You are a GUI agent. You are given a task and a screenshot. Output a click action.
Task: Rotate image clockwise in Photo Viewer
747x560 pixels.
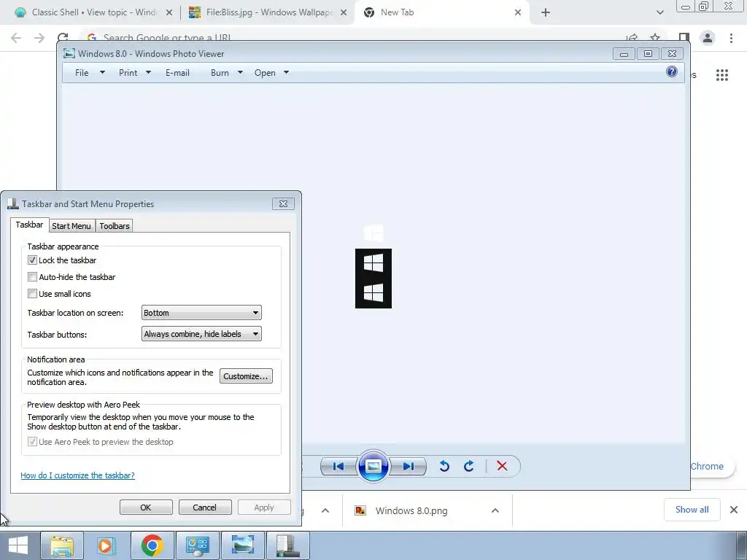pos(469,466)
